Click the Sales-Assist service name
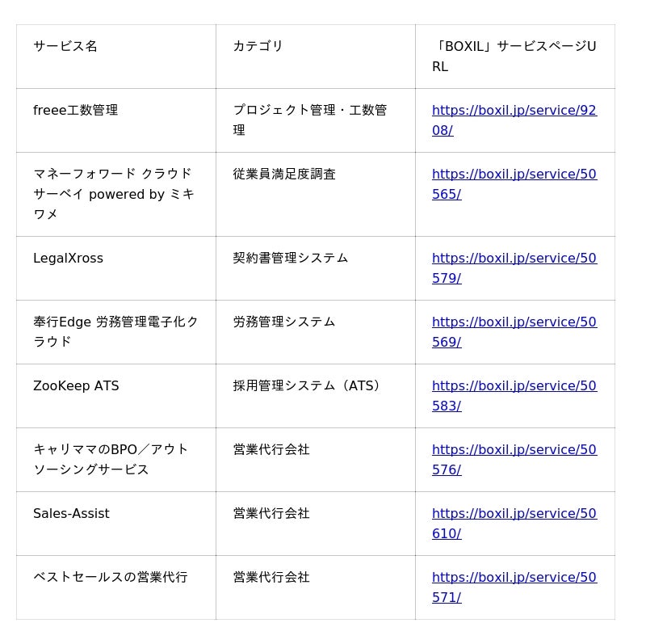This screenshot has width=646, height=644. coord(71,514)
